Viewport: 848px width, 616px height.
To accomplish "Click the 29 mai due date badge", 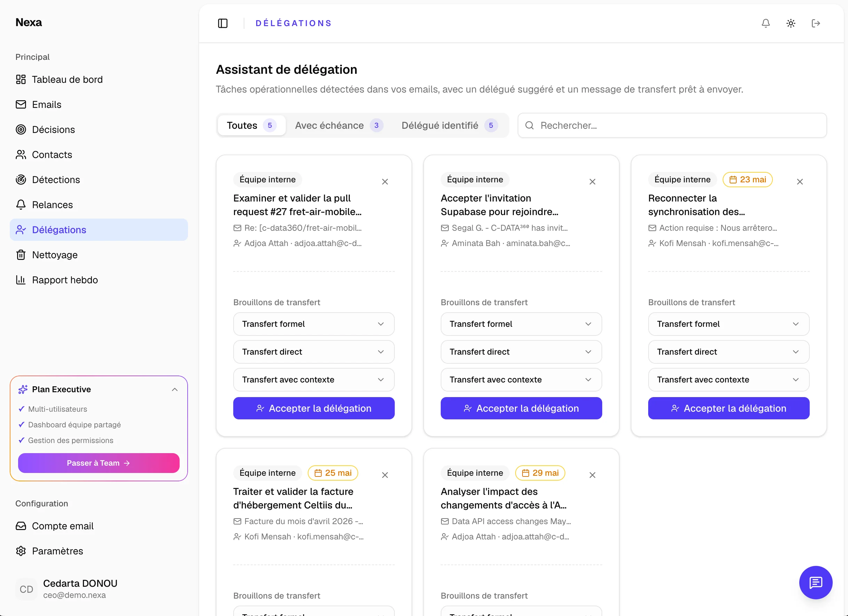I will click(540, 473).
